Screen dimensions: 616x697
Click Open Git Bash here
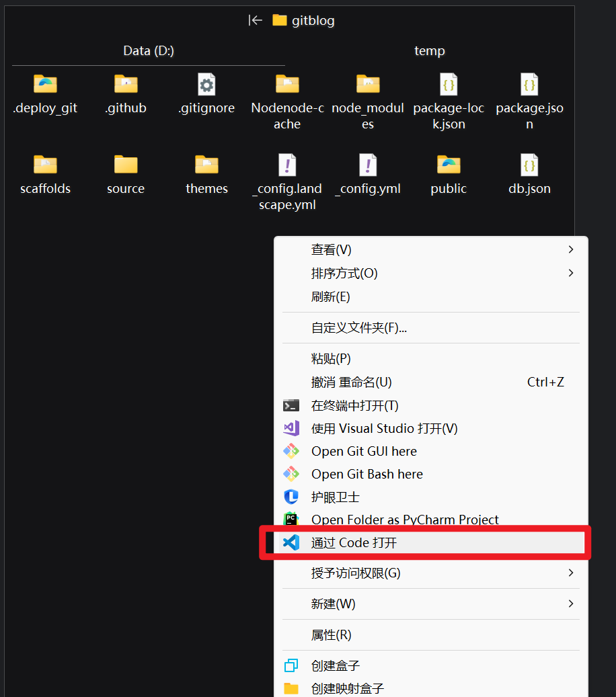[x=367, y=475]
